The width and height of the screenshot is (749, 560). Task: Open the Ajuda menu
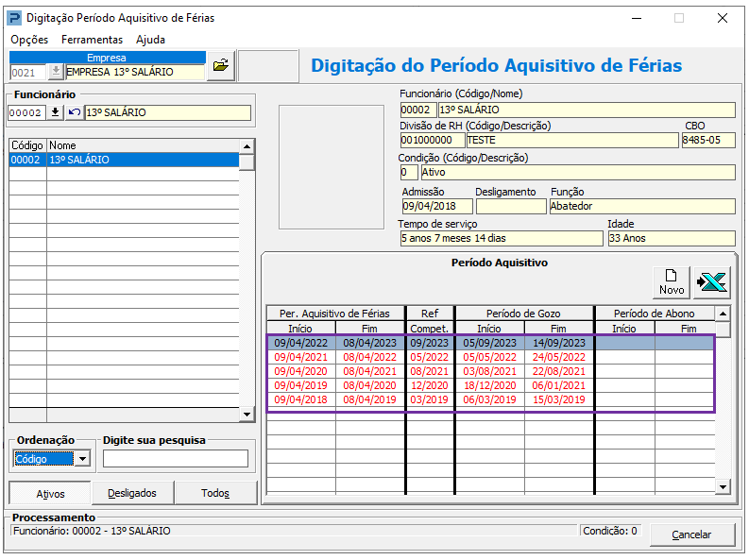click(150, 40)
